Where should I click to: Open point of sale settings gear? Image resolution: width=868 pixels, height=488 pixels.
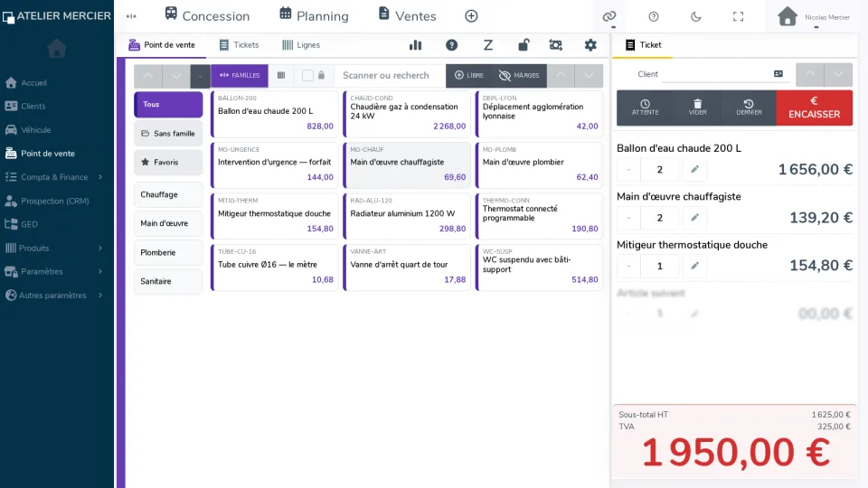tap(590, 45)
